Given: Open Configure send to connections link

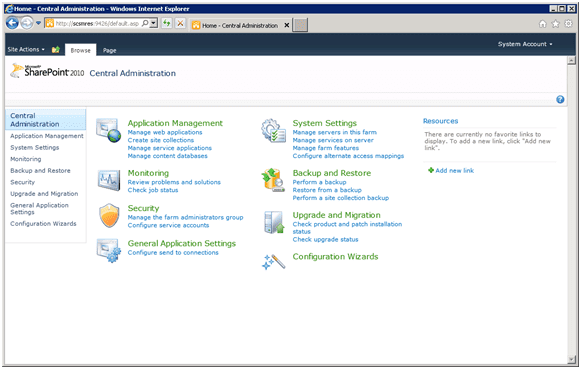Looking at the screenshot, I should (x=173, y=252).
